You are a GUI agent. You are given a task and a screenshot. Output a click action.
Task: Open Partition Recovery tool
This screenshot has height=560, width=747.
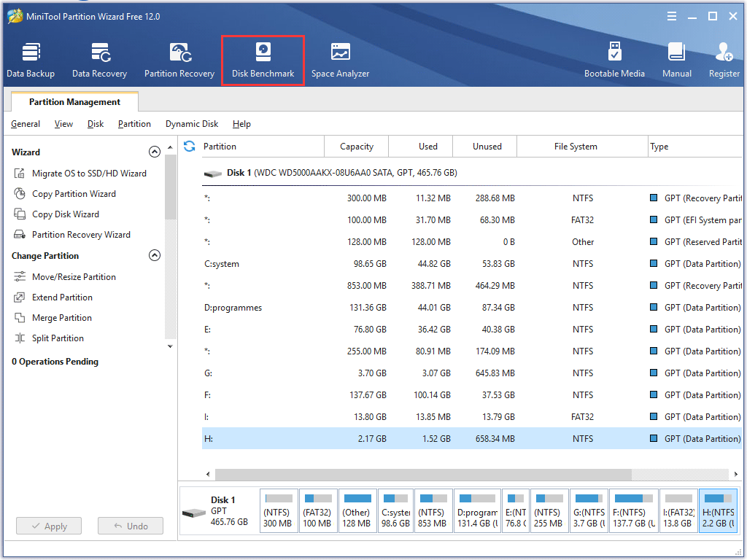[179, 60]
